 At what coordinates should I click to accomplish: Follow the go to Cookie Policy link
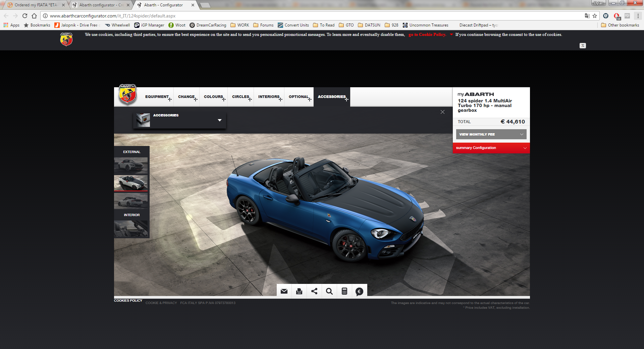click(x=427, y=35)
